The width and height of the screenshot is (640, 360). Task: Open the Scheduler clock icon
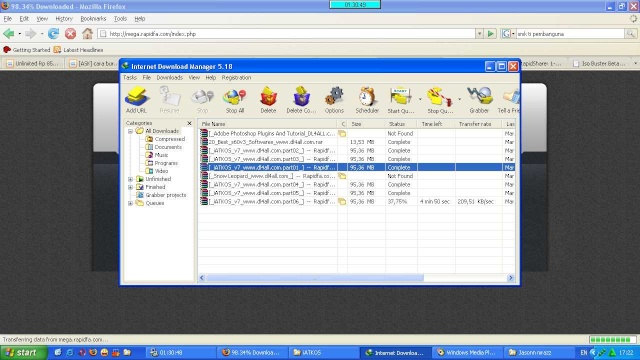tap(367, 100)
